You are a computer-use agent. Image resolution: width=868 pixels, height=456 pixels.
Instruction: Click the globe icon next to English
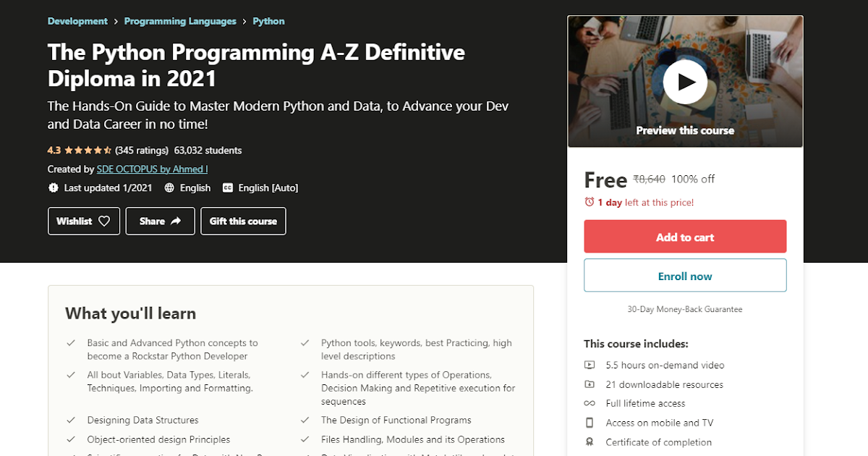[x=169, y=187]
